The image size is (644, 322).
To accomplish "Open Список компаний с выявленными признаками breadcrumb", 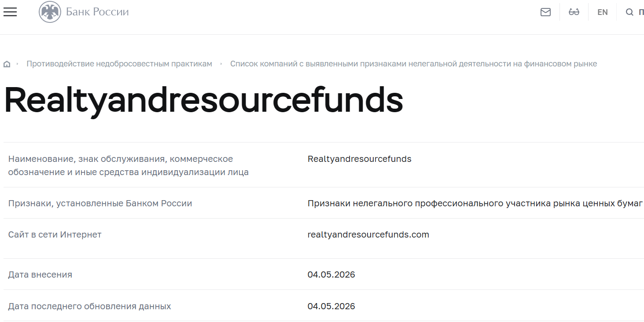I will click(414, 64).
